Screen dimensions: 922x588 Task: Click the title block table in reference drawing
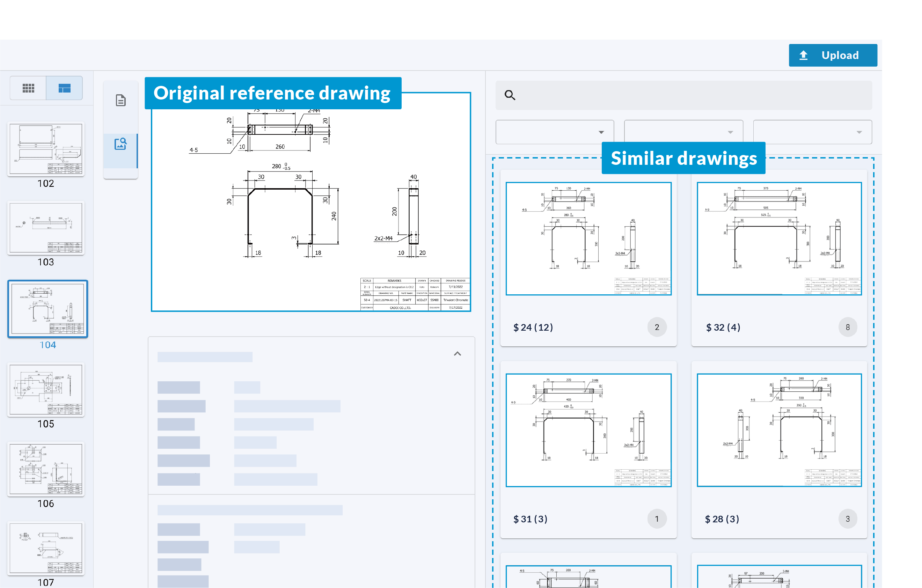click(415, 294)
